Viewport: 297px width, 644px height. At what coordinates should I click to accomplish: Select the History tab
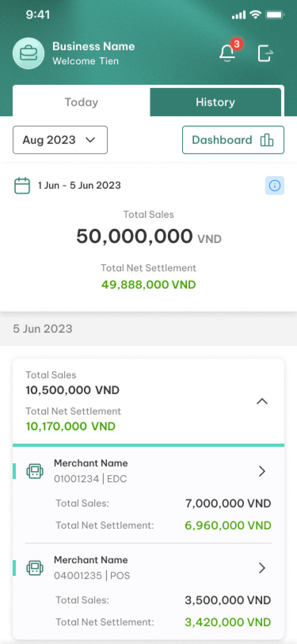click(x=215, y=102)
